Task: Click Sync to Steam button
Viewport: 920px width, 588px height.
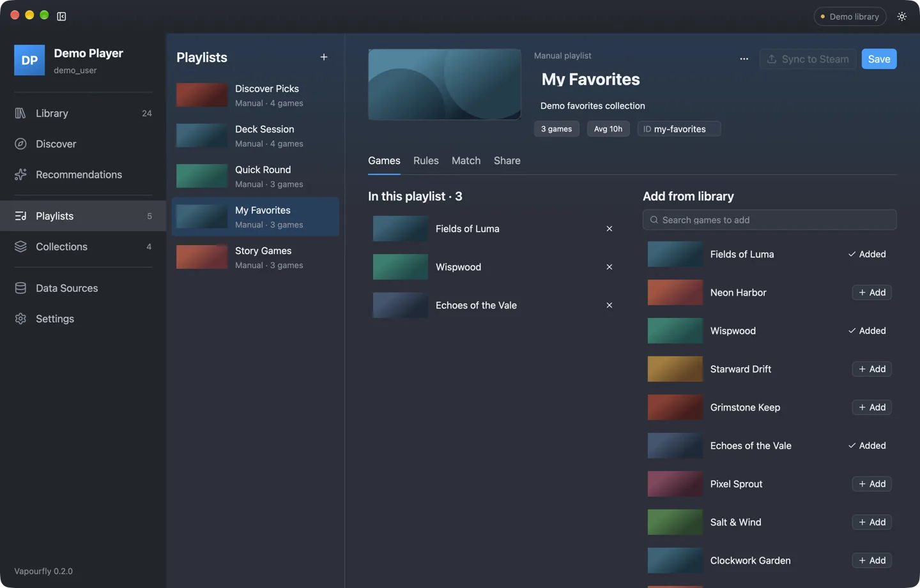Action: [808, 59]
